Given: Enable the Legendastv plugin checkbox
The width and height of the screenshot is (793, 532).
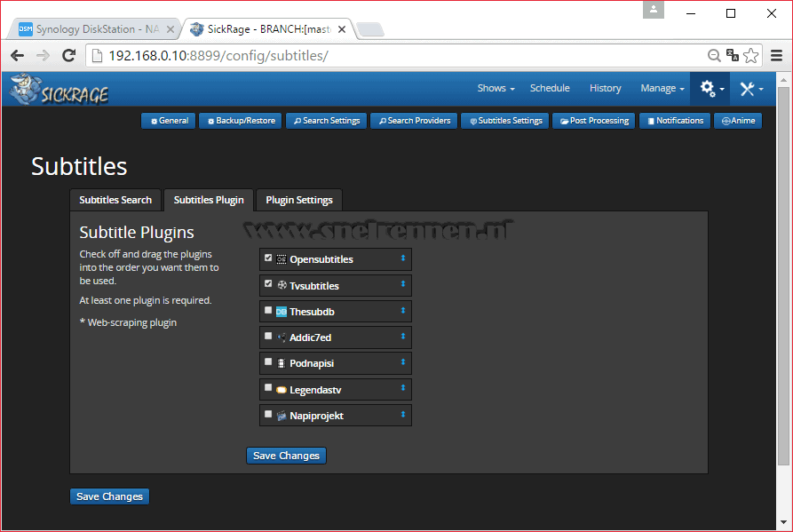Looking at the screenshot, I should point(268,387).
